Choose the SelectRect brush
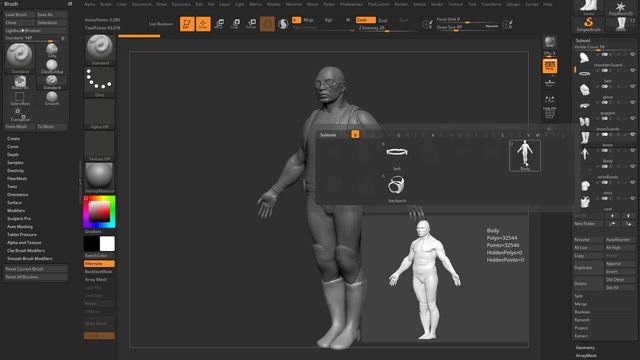The image size is (640, 360). pyautogui.click(x=20, y=98)
